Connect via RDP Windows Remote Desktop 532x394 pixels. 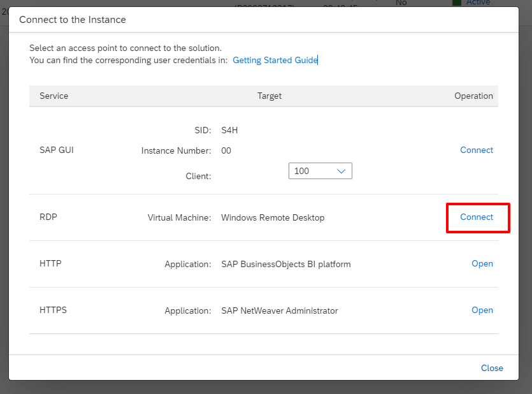point(477,217)
